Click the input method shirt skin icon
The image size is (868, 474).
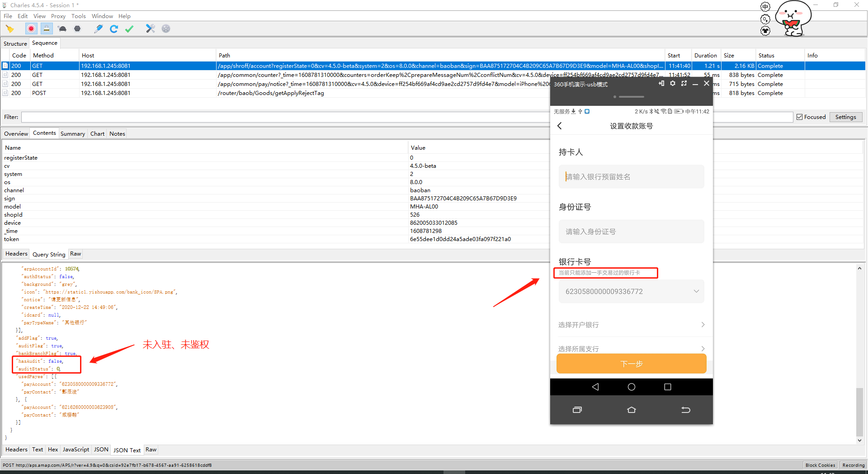[765, 31]
